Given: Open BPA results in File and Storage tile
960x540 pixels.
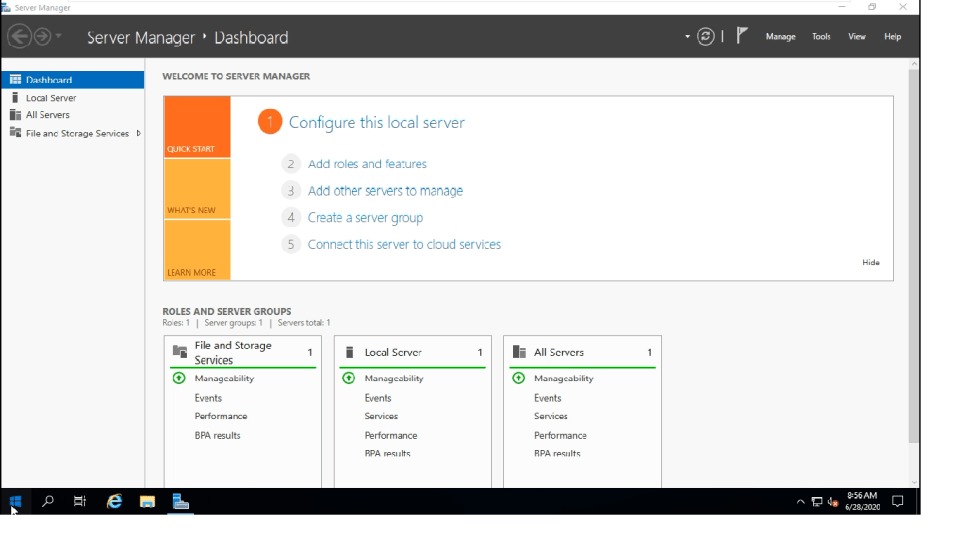Looking at the screenshot, I should [x=217, y=435].
